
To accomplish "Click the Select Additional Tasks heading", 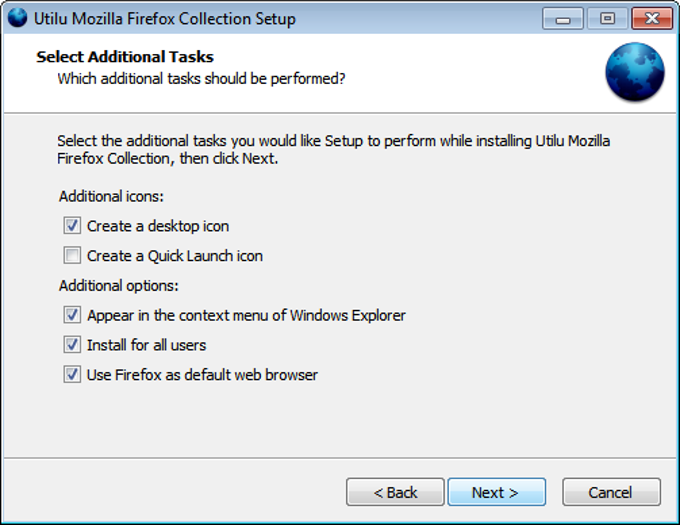I will click(x=125, y=57).
